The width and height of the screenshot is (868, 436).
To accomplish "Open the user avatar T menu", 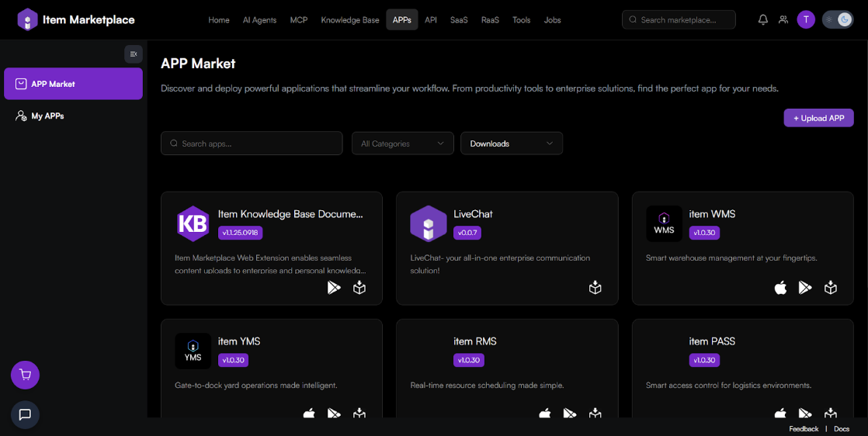I will [806, 20].
